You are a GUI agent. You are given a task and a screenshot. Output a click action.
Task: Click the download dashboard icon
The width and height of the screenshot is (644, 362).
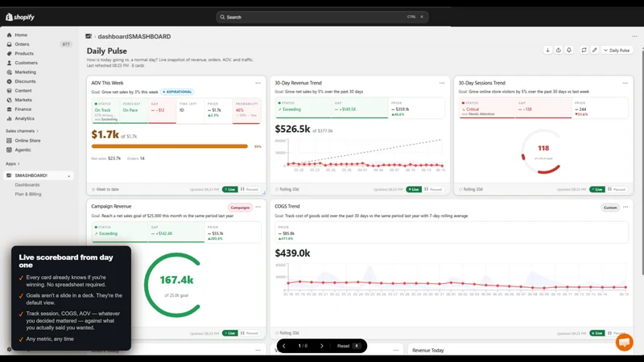547,50
